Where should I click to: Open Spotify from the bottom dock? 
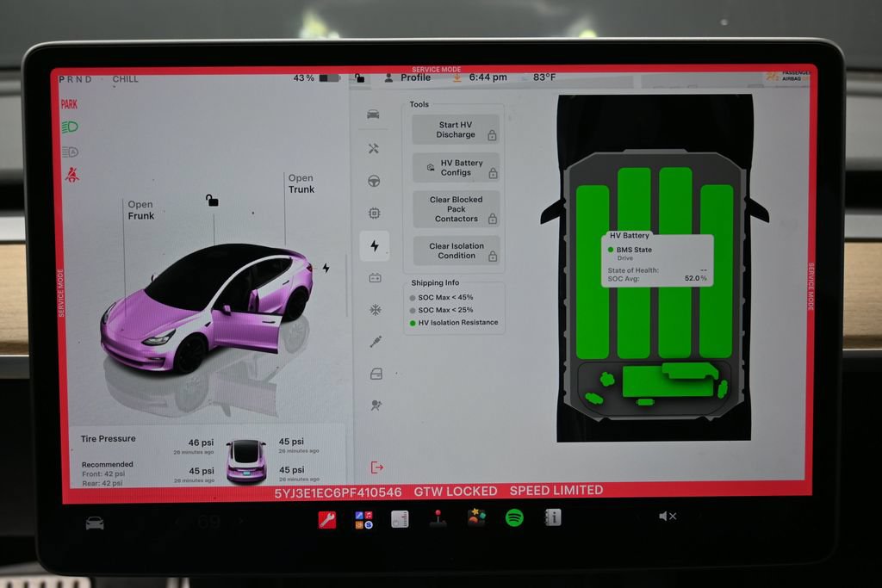pyautogui.click(x=514, y=517)
